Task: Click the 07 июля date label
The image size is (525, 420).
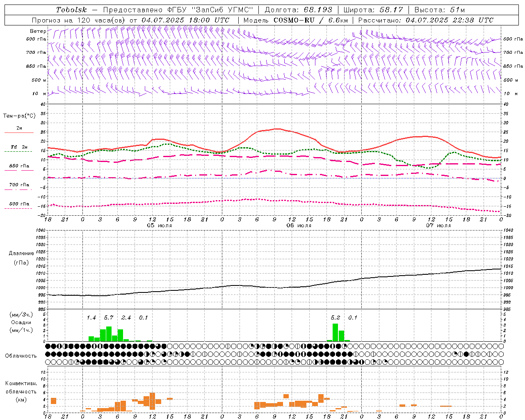Action: 438,226
